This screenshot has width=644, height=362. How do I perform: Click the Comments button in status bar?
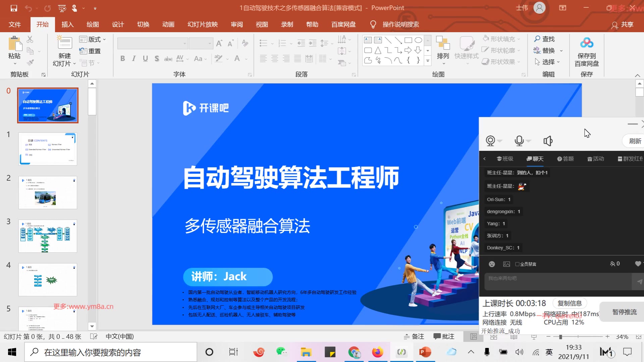pyautogui.click(x=444, y=336)
